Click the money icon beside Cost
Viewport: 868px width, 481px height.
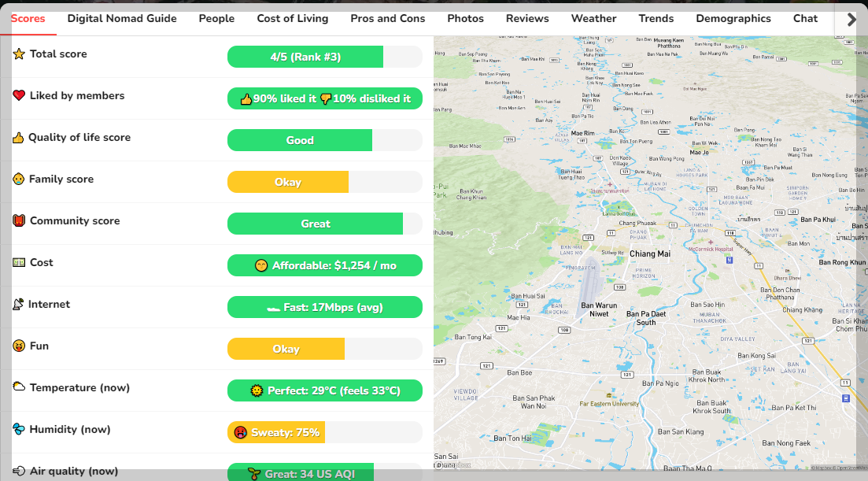coord(19,262)
